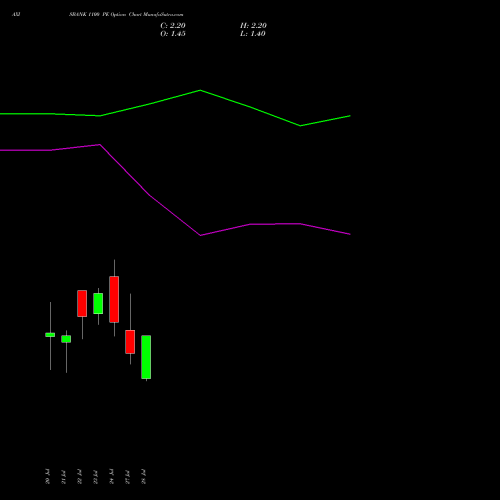Click the green candle for 23 Jul
Screen dimensions: 500x500
pyautogui.click(x=98, y=303)
